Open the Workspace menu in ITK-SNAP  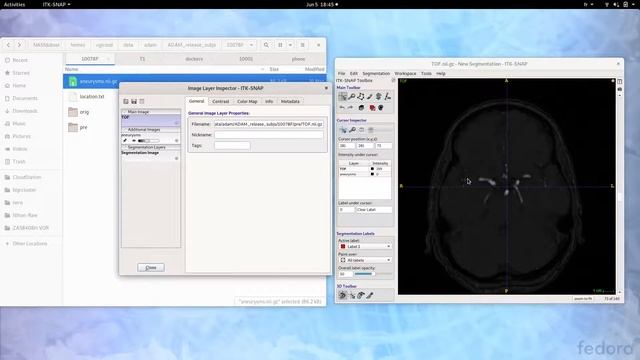point(405,73)
